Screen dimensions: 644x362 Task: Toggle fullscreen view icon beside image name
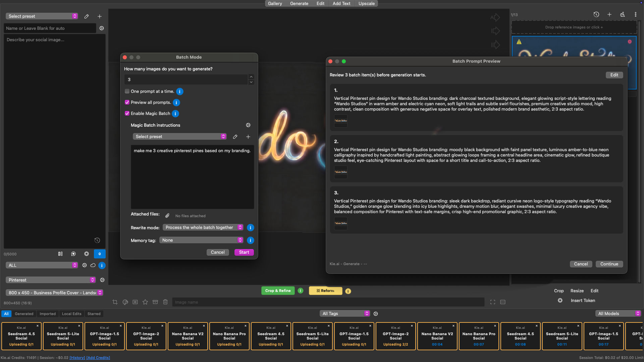tap(493, 302)
